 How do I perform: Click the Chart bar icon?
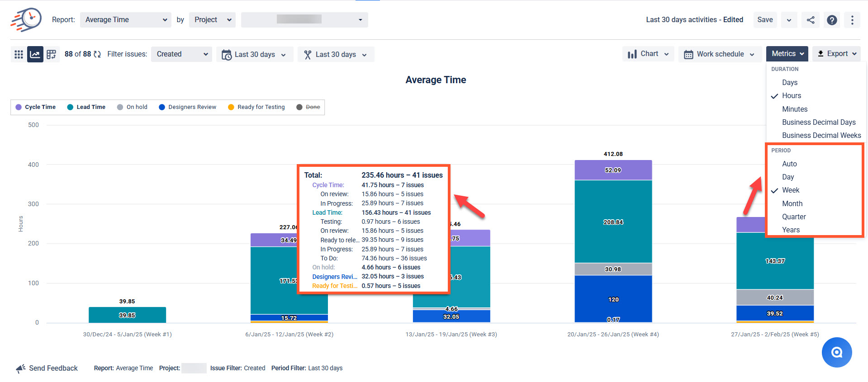click(x=632, y=54)
